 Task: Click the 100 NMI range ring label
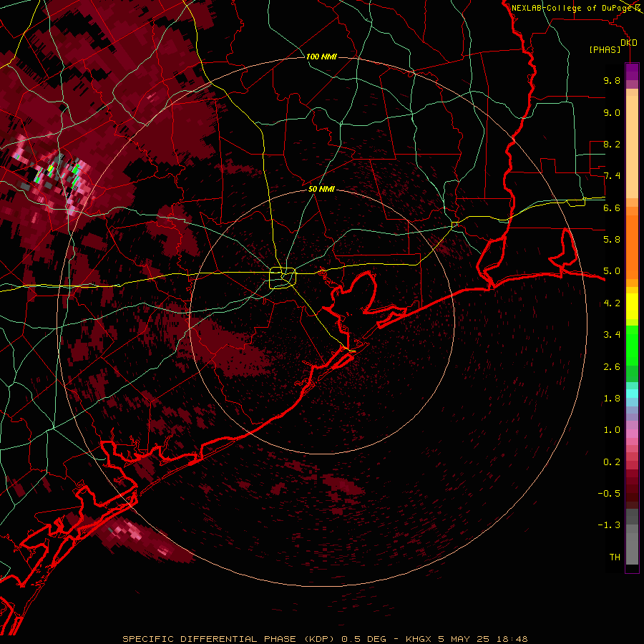point(321,57)
